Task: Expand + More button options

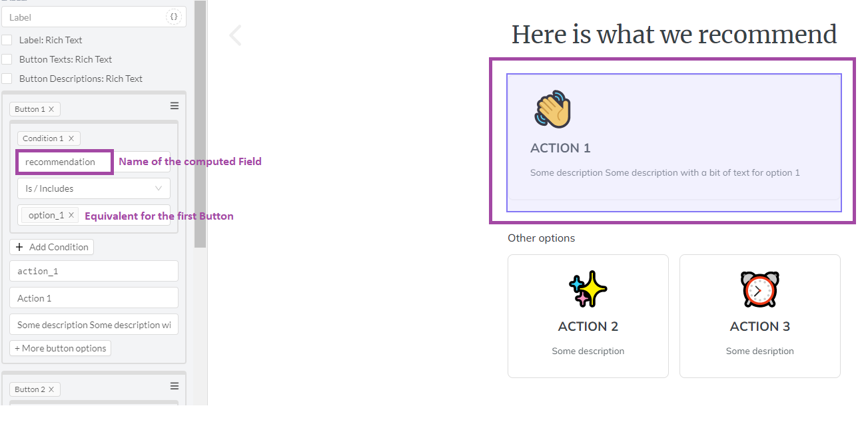Action: tap(60, 348)
